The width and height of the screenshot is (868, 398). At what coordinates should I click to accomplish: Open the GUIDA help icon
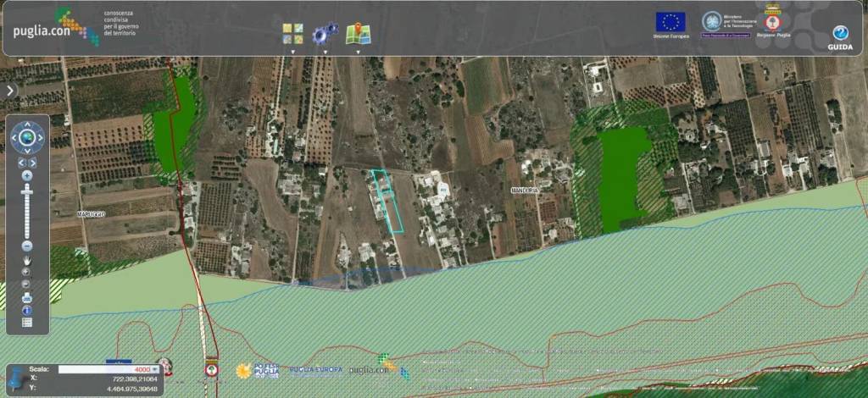[839, 35]
